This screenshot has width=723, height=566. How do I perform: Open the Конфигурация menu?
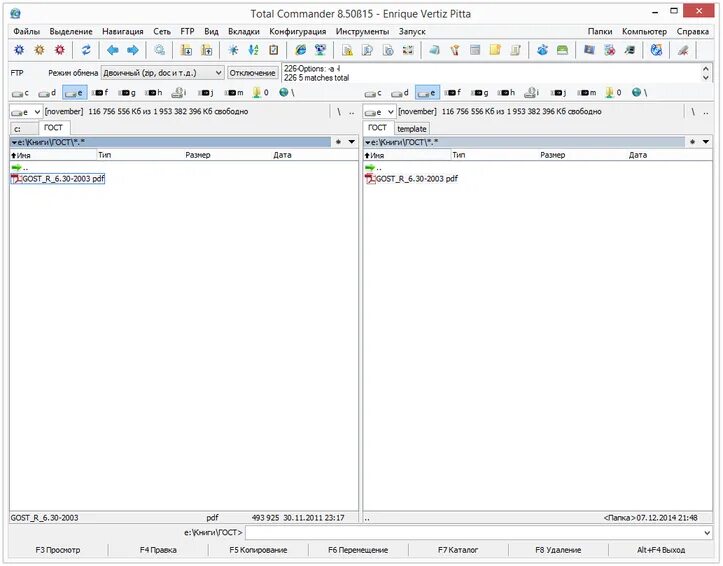[297, 31]
